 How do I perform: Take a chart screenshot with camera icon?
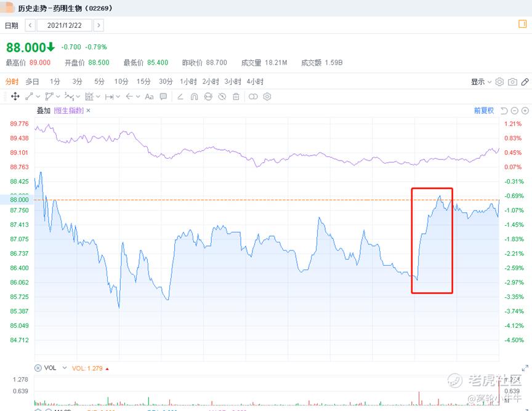pyautogui.click(x=512, y=82)
